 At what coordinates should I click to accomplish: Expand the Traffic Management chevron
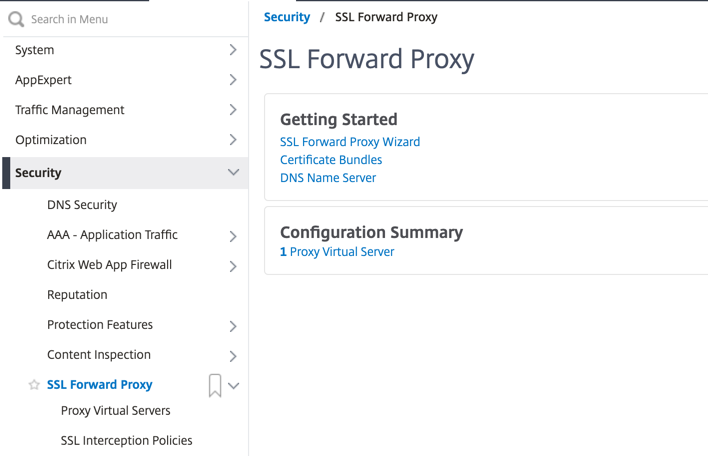point(233,110)
